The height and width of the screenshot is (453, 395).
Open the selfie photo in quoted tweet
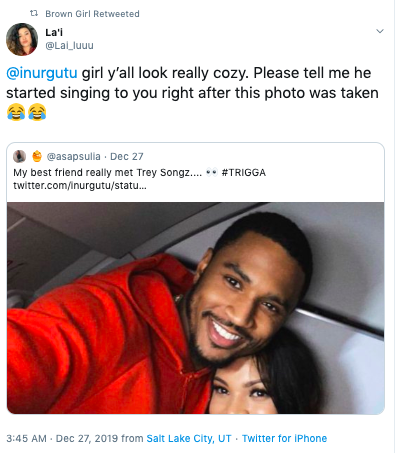195,308
